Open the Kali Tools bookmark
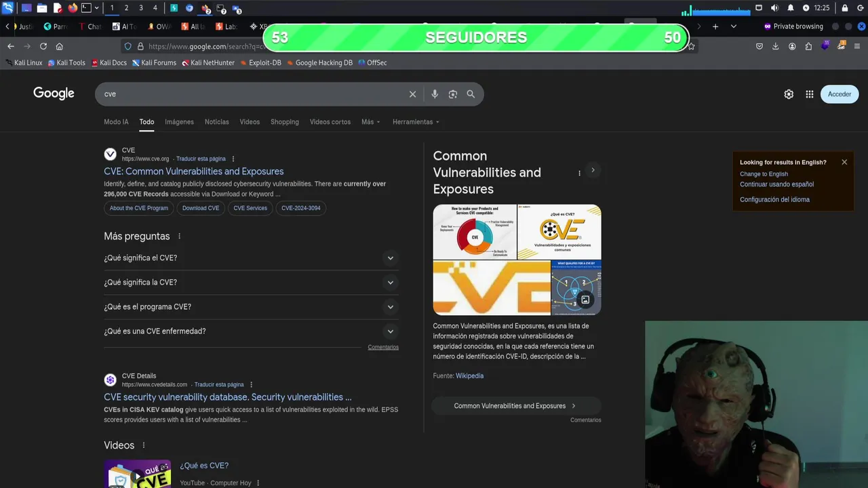 click(x=66, y=62)
